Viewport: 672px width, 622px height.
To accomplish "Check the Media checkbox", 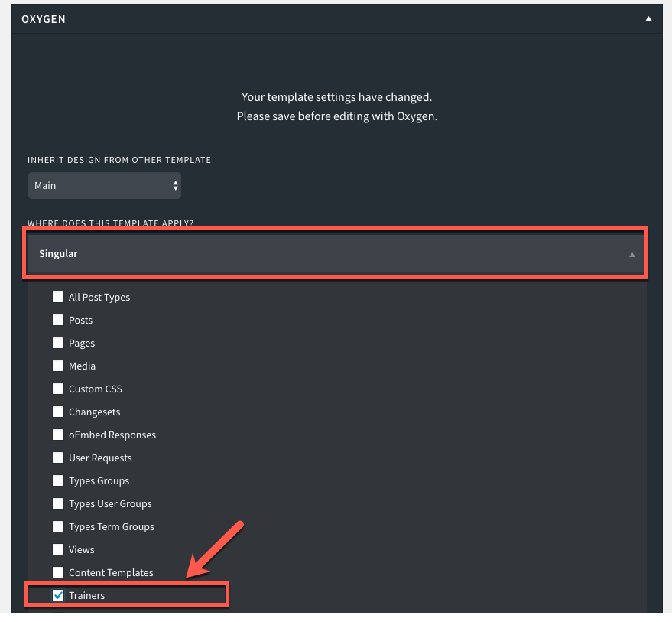I will pos(58,366).
